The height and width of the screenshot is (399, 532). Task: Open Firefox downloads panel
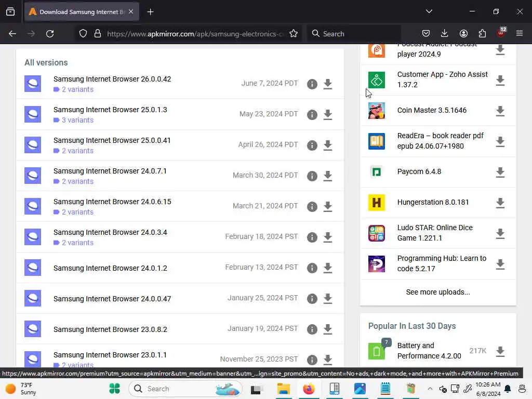tap(444, 34)
